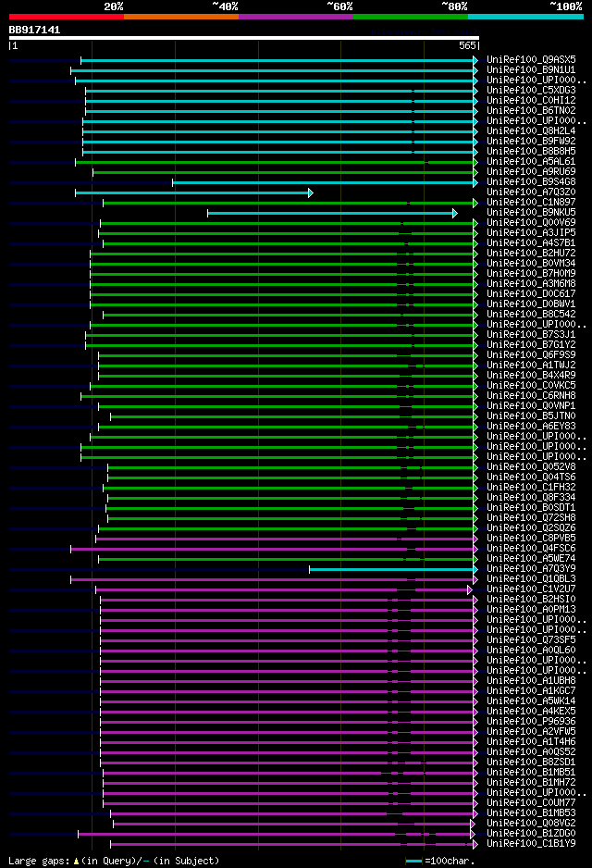This screenshot has width=592, height=868.
Task: Click the orange ~40% identity color segment
Action: tap(181, 17)
